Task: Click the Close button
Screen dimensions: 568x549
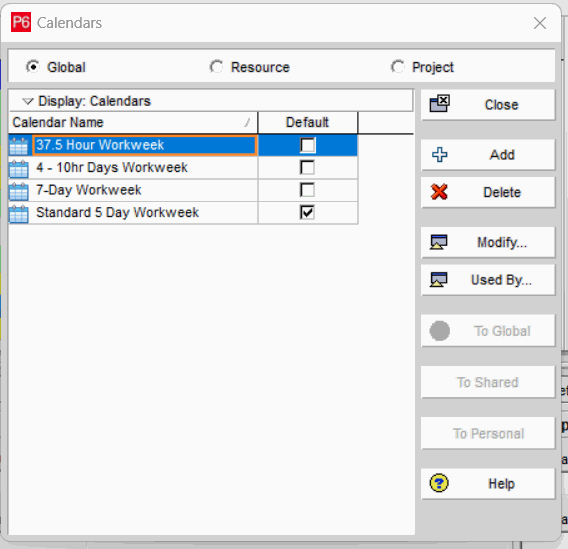Action: (x=488, y=105)
